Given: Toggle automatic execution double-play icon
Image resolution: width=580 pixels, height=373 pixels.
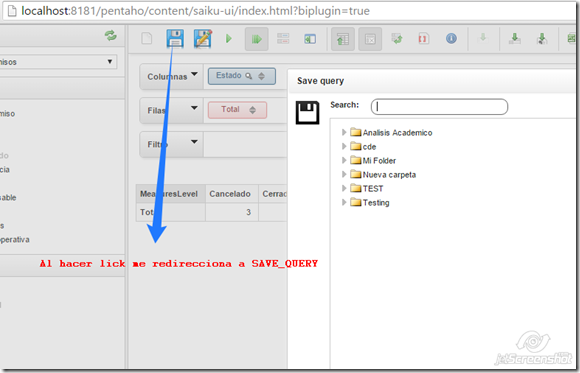Looking at the screenshot, I should 256,39.
